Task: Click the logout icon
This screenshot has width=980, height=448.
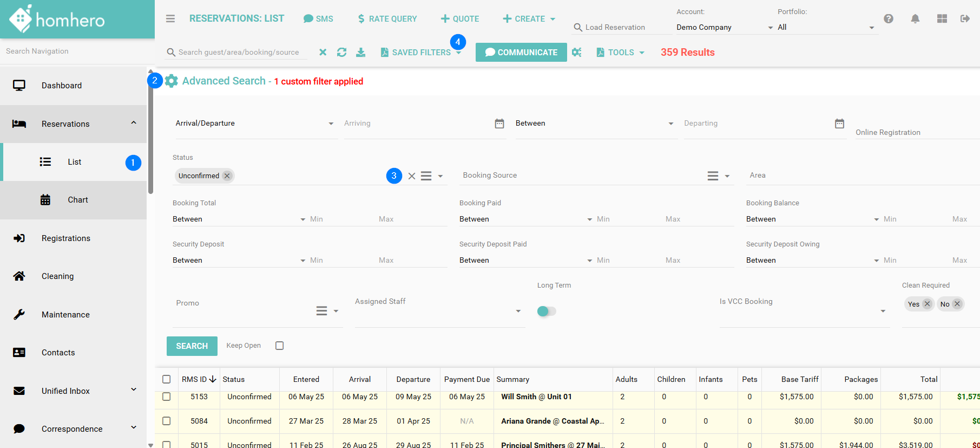Action: (x=965, y=19)
